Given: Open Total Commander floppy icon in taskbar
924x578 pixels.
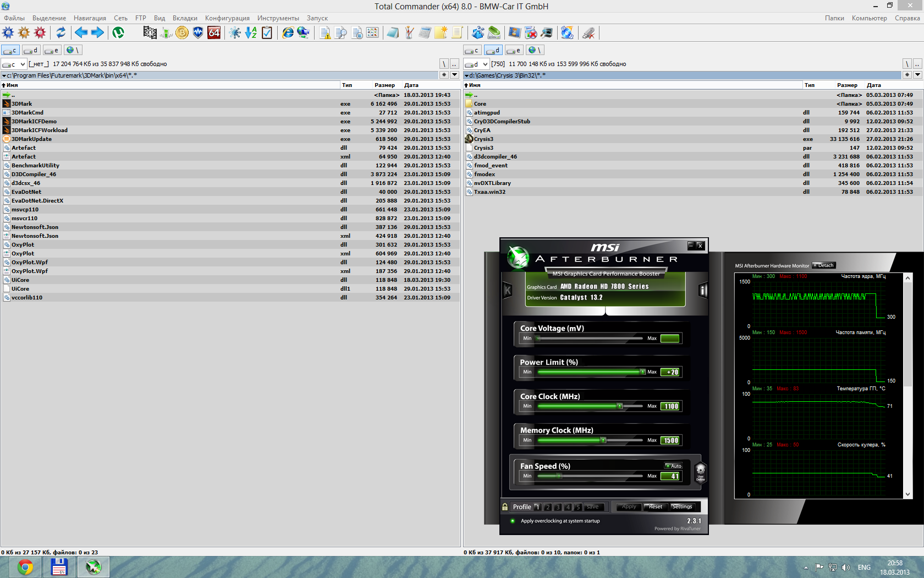Looking at the screenshot, I should pos(59,567).
